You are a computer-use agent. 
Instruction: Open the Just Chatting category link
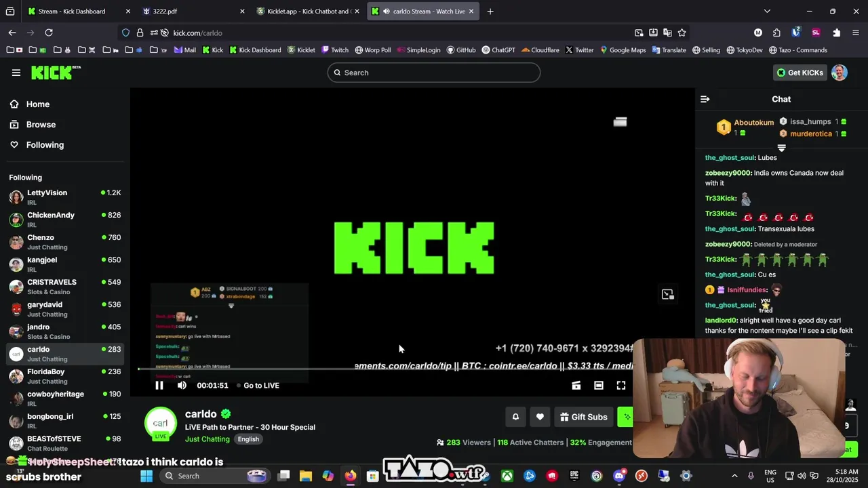coord(208,439)
